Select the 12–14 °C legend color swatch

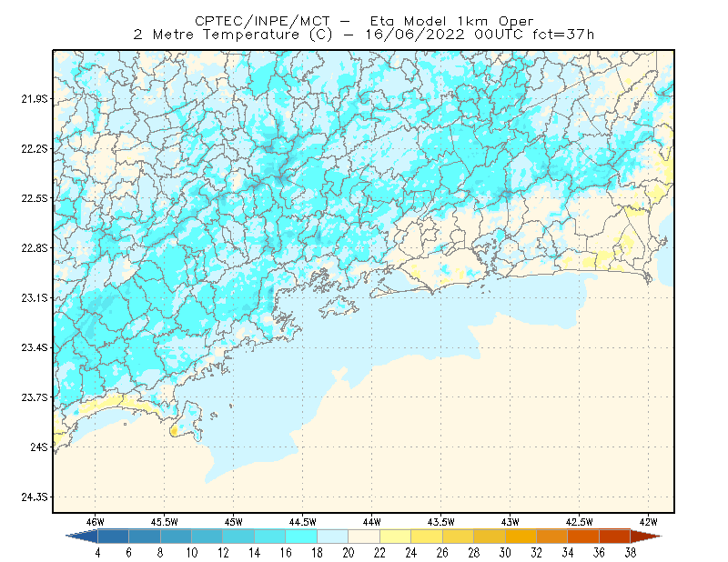coord(238,536)
